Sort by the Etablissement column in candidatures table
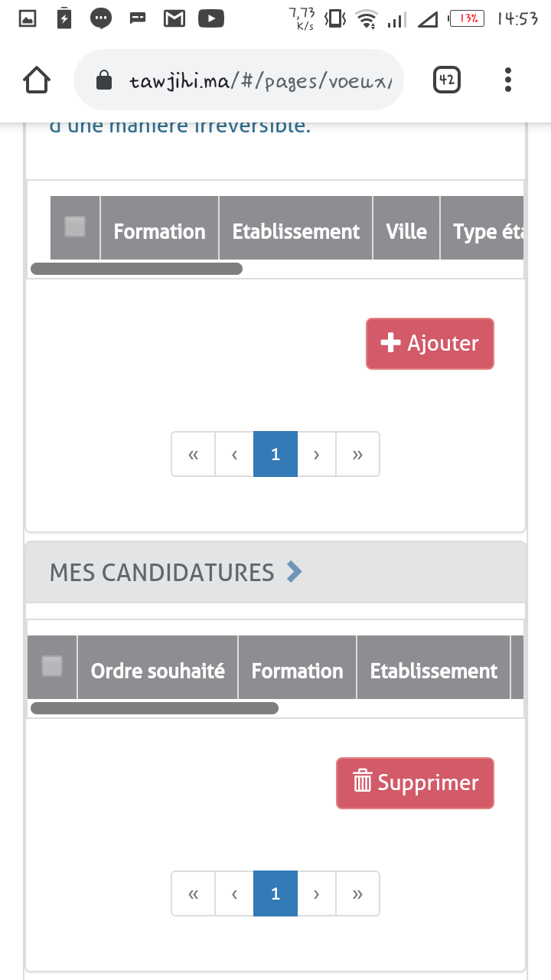 pos(433,671)
